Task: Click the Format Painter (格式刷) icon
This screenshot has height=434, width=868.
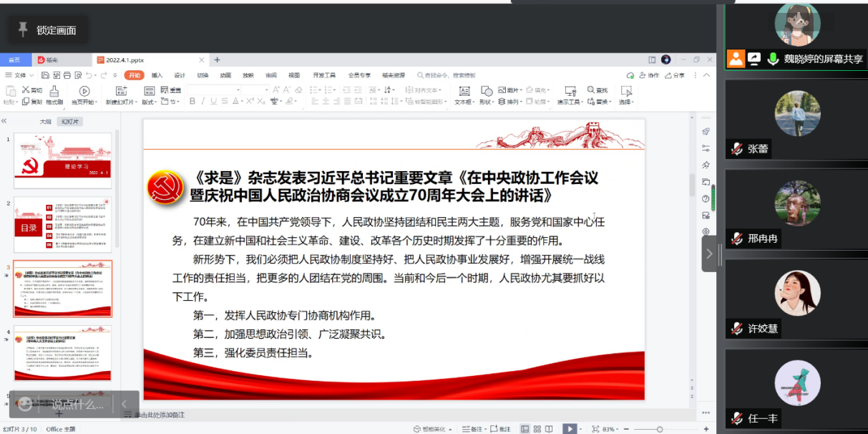Action: click(54, 92)
